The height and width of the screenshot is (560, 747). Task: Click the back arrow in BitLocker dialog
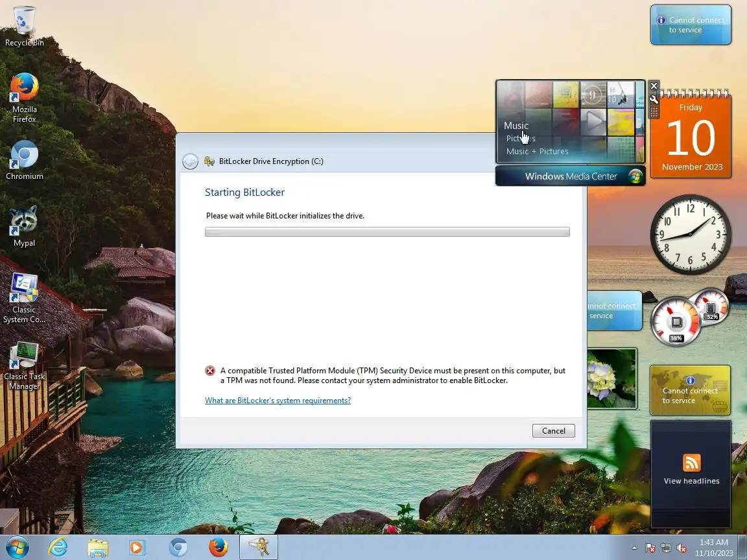pyautogui.click(x=190, y=161)
